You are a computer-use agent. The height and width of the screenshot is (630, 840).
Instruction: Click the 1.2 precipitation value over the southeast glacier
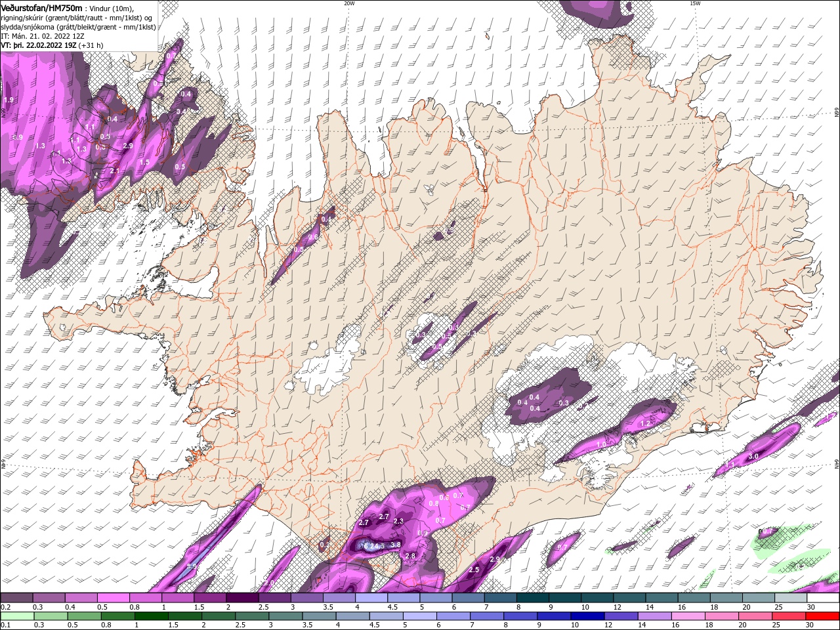pyautogui.click(x=645, y=424)
